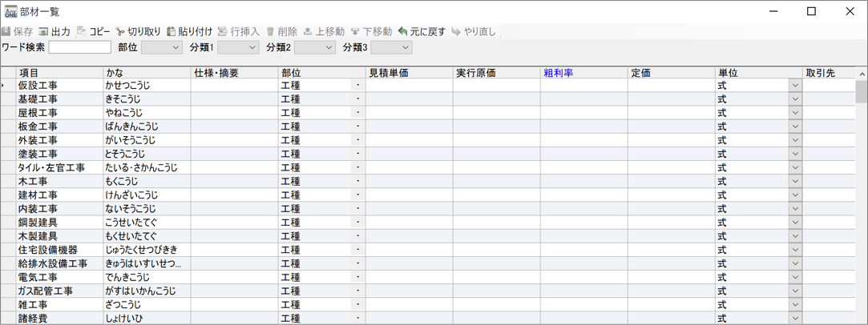Expand the 単位 dropdown in 基礎工事 row

pos(795,99)
